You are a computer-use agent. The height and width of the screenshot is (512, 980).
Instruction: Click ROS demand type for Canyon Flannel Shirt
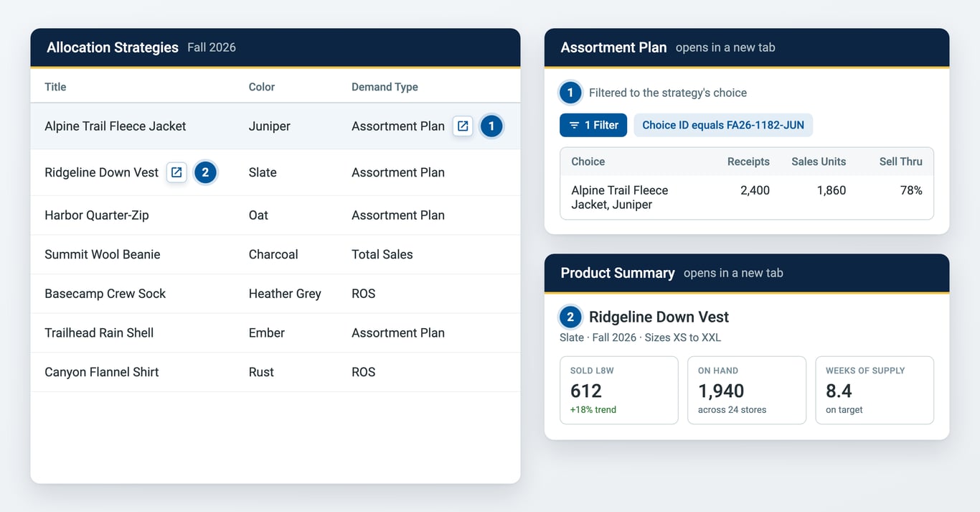tap(364, 372)
